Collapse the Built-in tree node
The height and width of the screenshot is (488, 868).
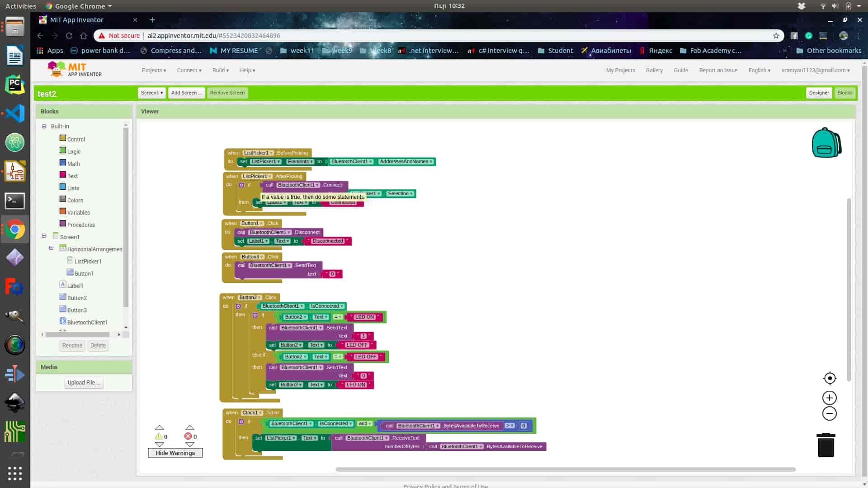click(x=44, y=127)
